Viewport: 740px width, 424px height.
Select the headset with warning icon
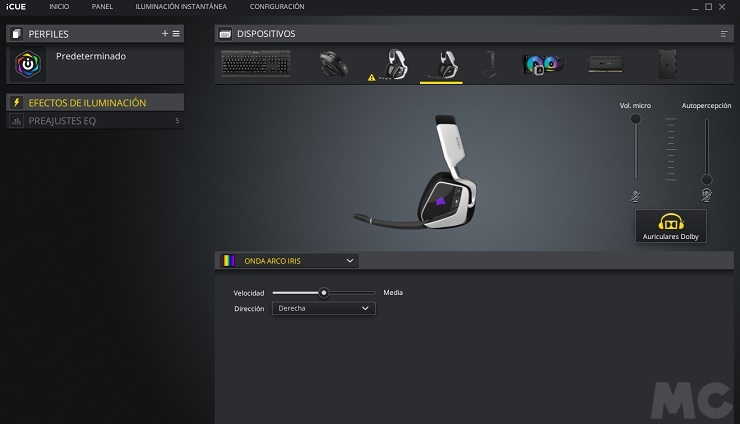pyautogui.click(x=392, y=65)
